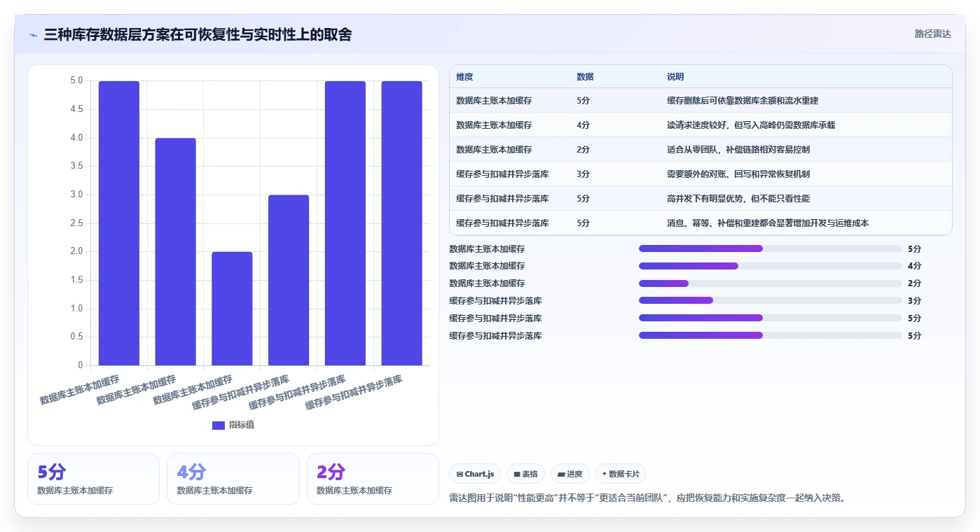The height and width of the screenshot is (532, 980).
Task: Select the Chart.js chip
Action: [x=475, y=474]
